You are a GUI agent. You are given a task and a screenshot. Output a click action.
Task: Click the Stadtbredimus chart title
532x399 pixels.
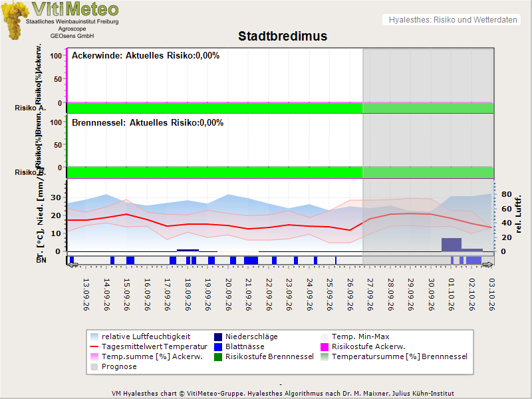[283, 37]
